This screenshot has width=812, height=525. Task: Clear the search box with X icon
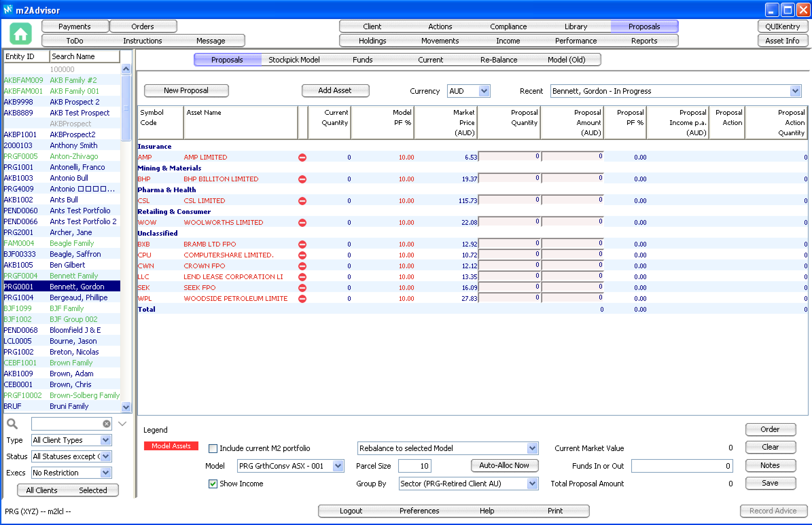(x=107, y=424)
